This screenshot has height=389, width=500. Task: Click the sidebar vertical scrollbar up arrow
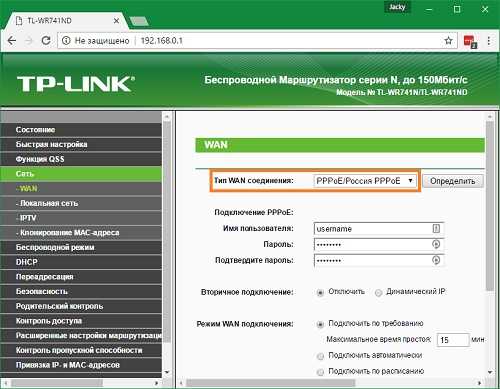(167, 117)
